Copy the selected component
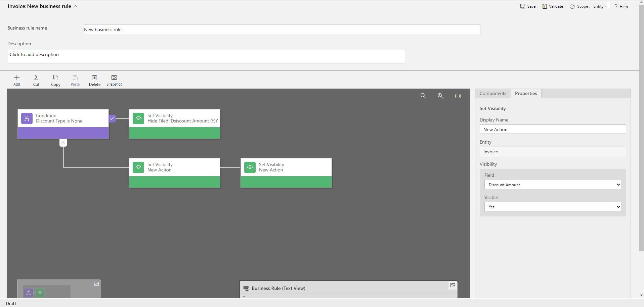Viewport: 644px width, 307px height. [55, 80]
